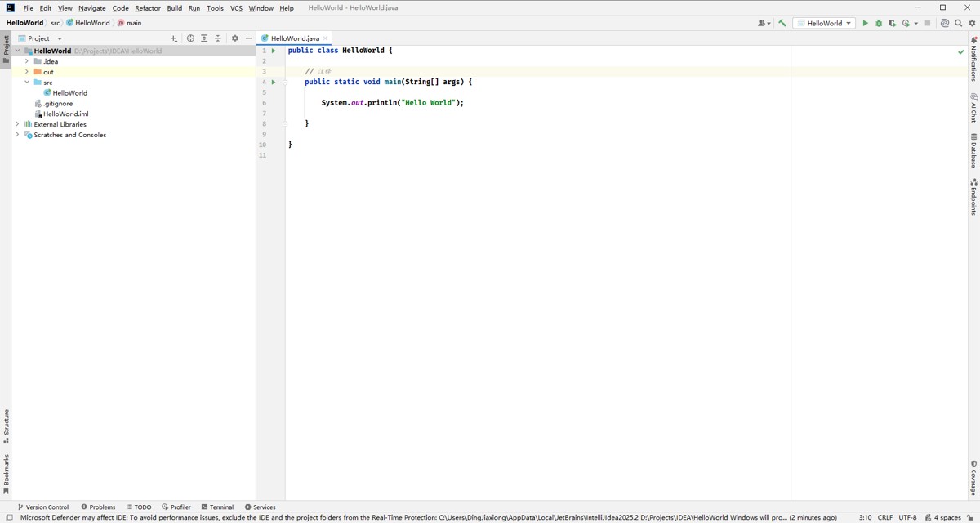Viewport: 980px width, 523px height.
Task: Open Endpoints tool window on right edge
Action: tap(973, 197)
